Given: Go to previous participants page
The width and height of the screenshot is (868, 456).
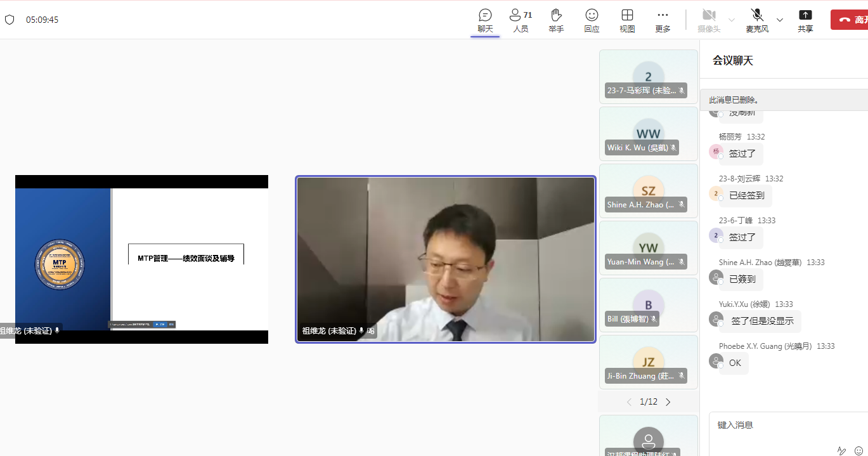Looking at the screenshot, I should 629,401.
